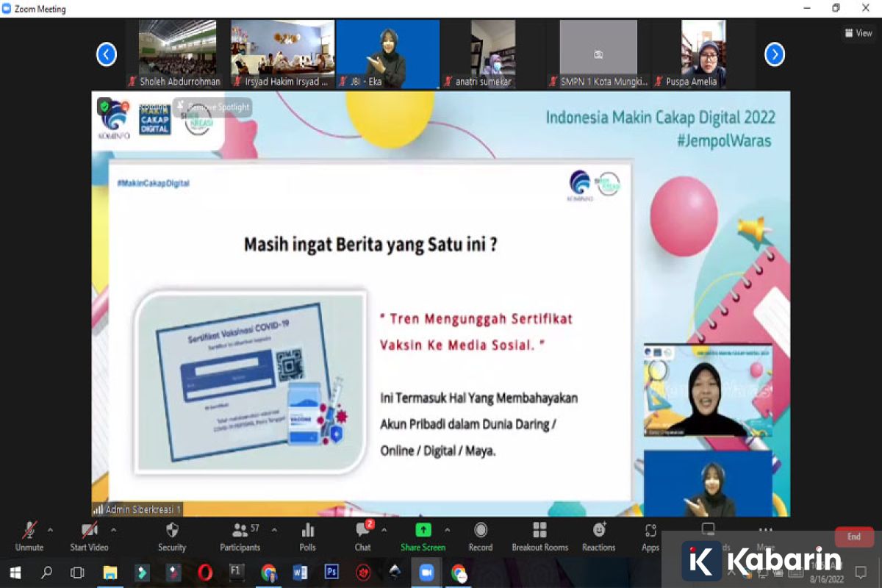Click the encryption shield info icon
Screen dimensions: 882x588
[104, 107]
